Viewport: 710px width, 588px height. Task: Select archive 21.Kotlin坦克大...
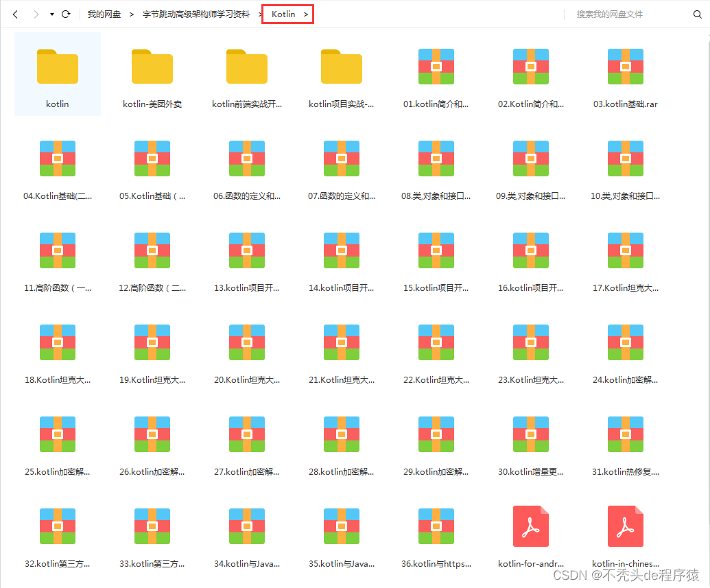(x=342, y=342)
